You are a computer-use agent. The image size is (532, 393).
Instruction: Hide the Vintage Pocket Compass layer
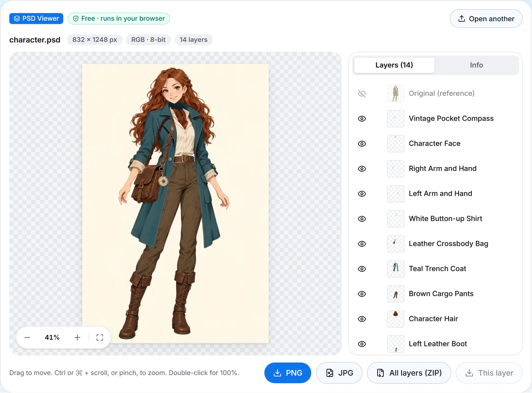click(362, 119)
